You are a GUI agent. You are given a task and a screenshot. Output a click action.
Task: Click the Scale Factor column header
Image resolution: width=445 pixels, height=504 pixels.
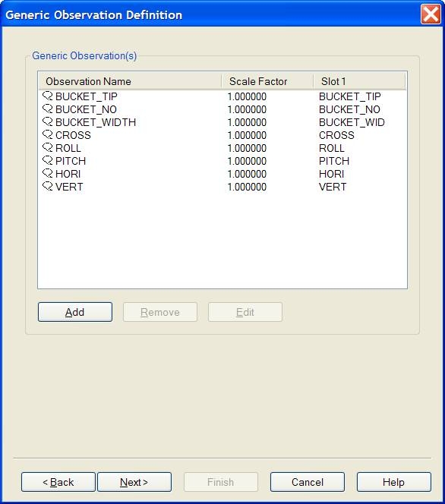click(267, 81)
